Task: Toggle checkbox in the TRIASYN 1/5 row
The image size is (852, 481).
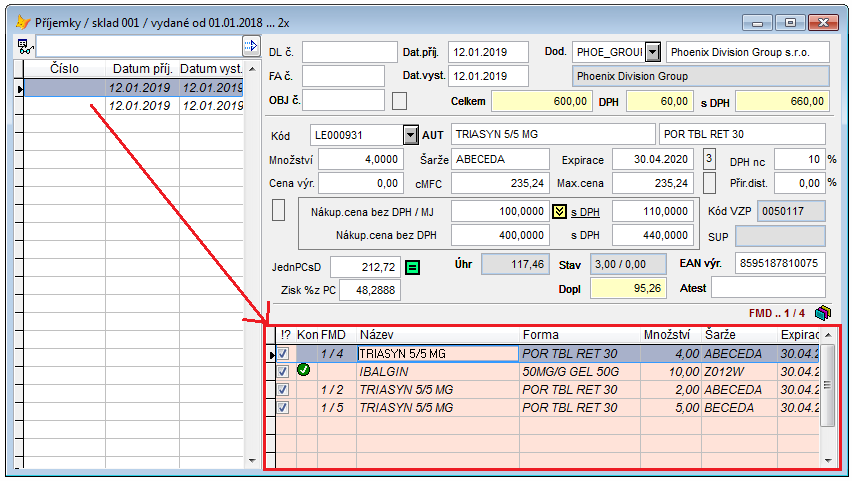Action: [284, 407]
